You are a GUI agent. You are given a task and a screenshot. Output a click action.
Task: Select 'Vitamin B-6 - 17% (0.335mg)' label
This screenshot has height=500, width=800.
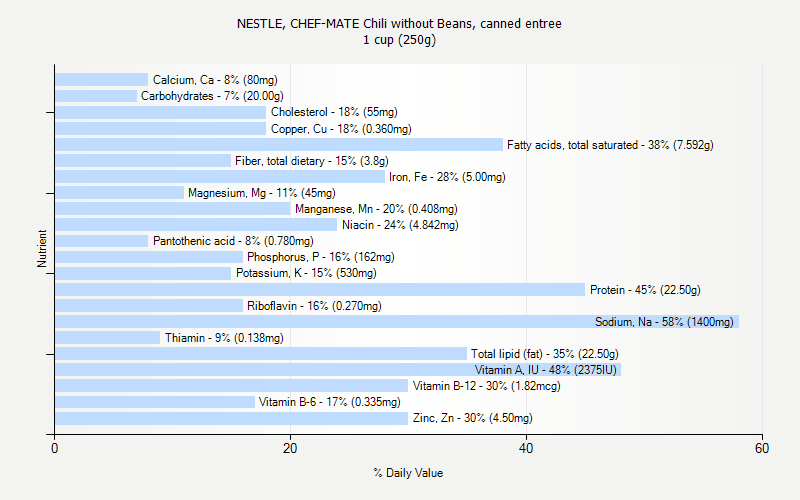(x=330, y=402)
